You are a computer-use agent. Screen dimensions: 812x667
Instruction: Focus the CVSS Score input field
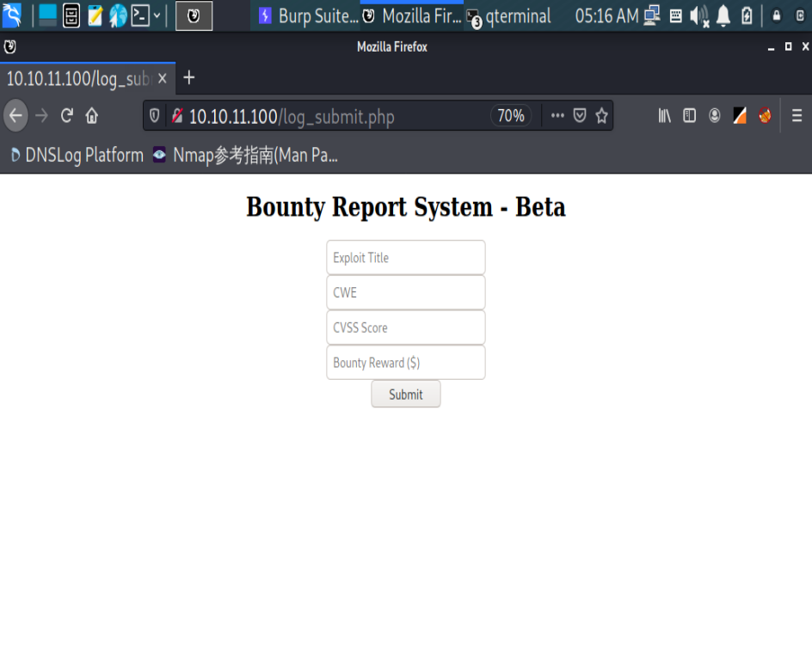406,327
